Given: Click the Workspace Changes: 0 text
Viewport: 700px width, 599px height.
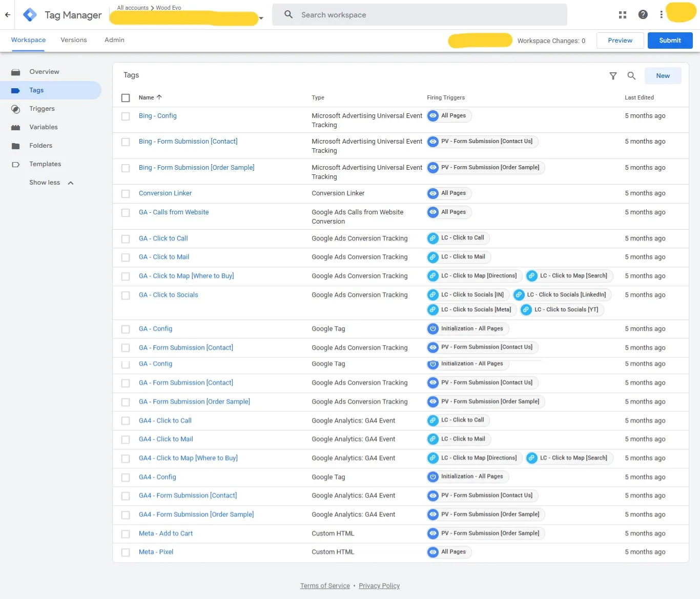Looking at the screenshot, I should coord(551,41).
